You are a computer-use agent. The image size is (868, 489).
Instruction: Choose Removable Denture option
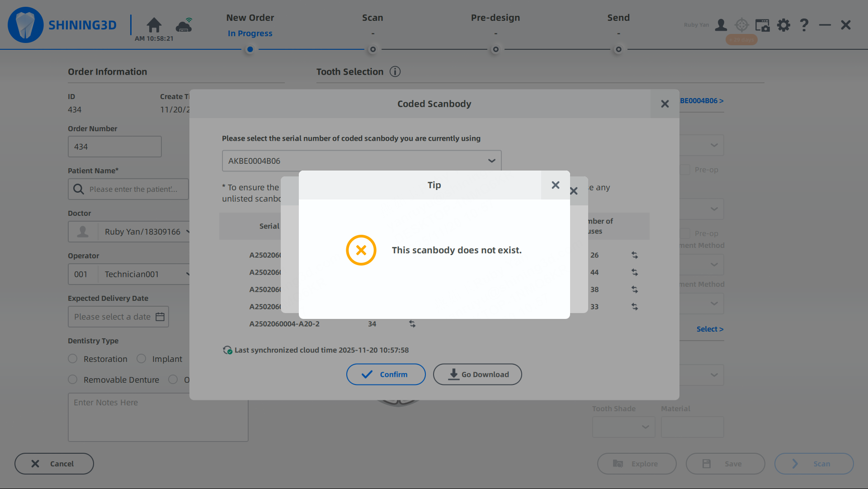pos(73,380)
